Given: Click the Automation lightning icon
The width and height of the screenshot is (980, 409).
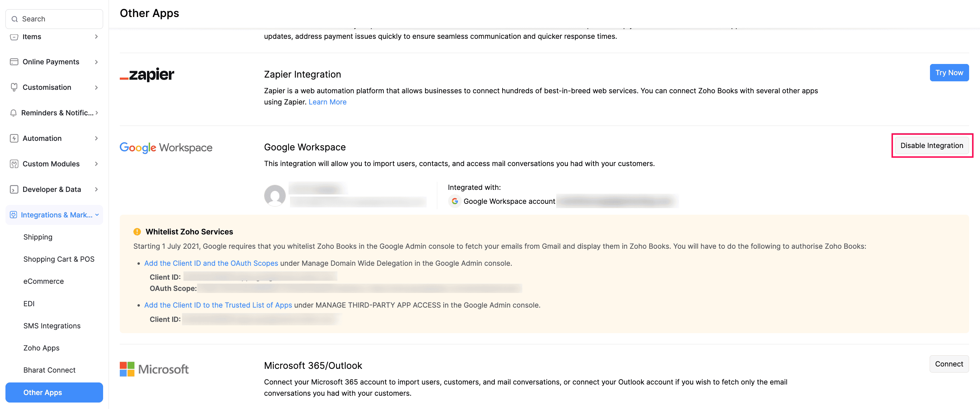Looking at the screenshot, I should [14, 138].
